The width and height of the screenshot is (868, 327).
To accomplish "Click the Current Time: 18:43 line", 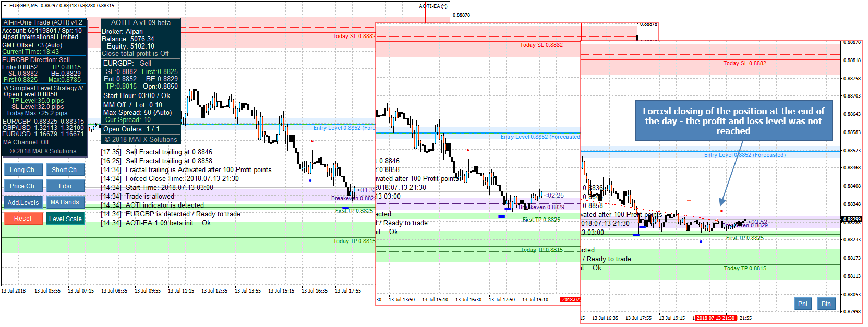I will pyautogui.click(x=31, y=52).
